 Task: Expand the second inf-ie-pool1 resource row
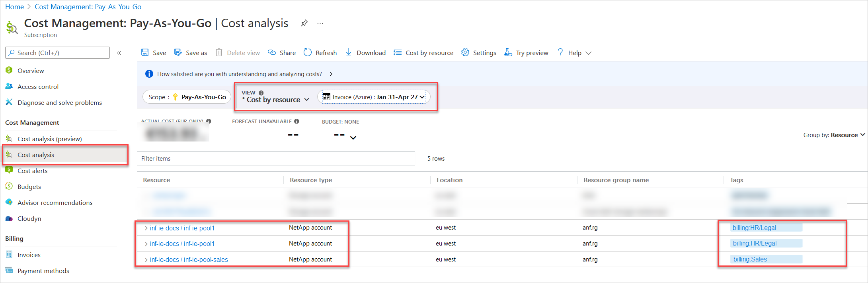coord(146,244)
